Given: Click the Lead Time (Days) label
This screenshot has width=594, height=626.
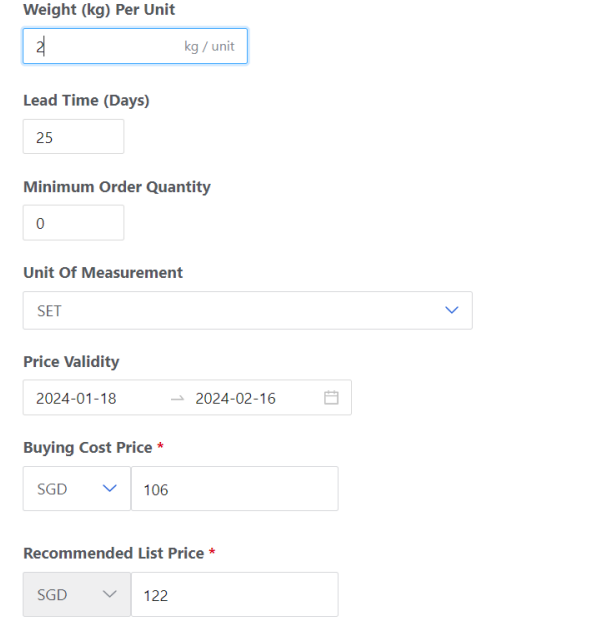Looking at the screenshot, I should [86, 101].
